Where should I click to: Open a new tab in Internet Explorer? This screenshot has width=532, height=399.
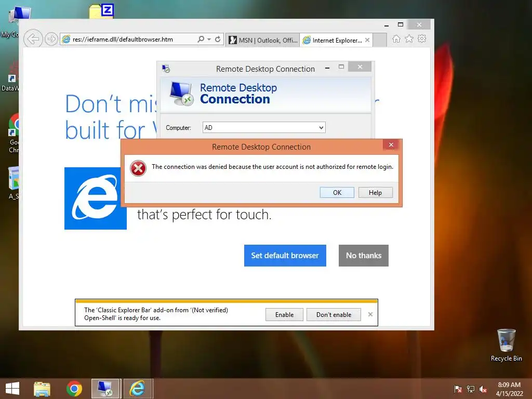[x=380, y=40]
